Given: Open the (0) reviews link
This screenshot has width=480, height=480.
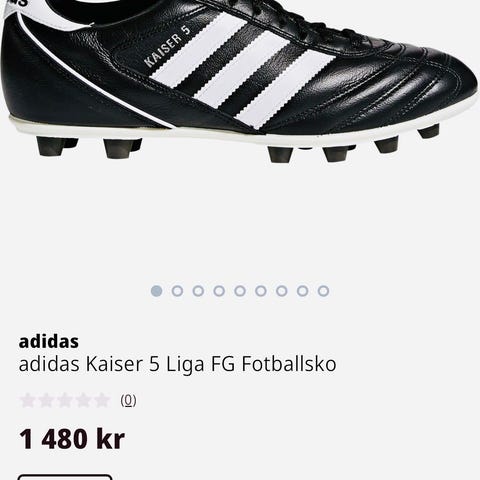Looking at the screenshot, I should [128, 400].
